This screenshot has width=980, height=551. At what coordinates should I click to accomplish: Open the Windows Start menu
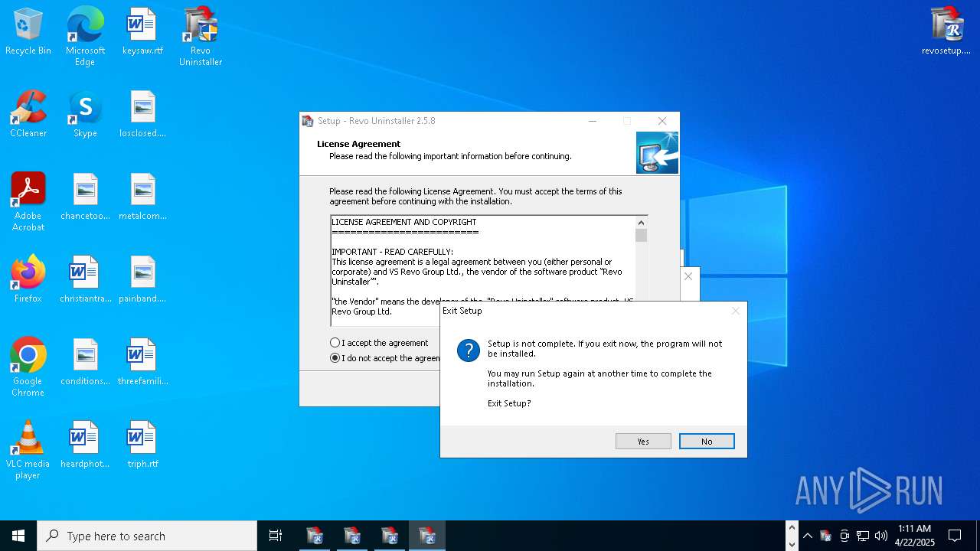(18, 536)
